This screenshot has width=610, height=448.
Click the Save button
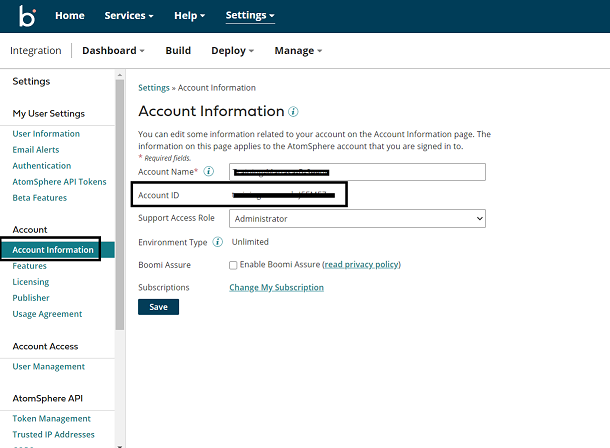[x=158, y=307]
